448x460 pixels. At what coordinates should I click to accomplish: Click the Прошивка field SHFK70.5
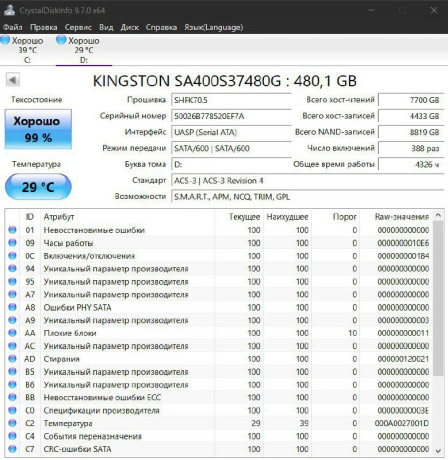pyautogui.click(x=231, y=100)
